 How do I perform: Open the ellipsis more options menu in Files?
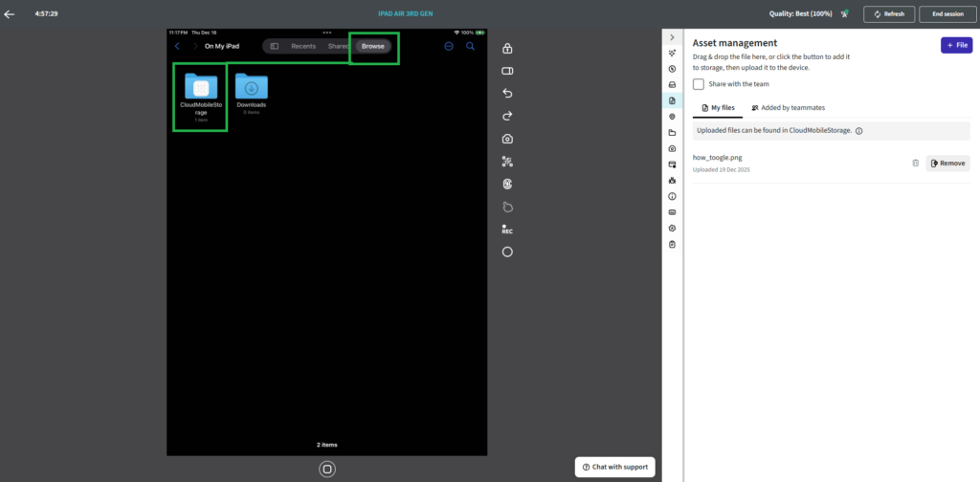[x=449, y=46]
